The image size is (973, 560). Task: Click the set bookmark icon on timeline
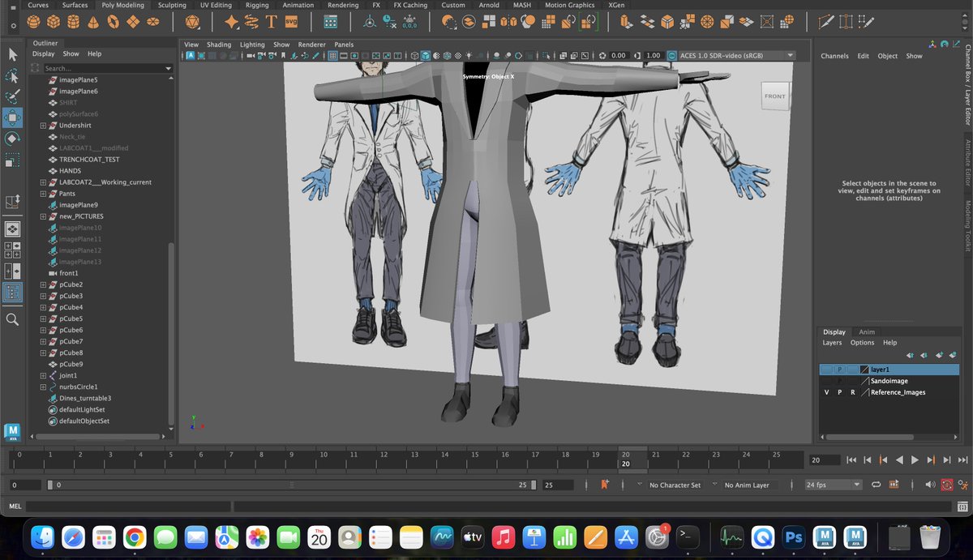tap(605, 484)
